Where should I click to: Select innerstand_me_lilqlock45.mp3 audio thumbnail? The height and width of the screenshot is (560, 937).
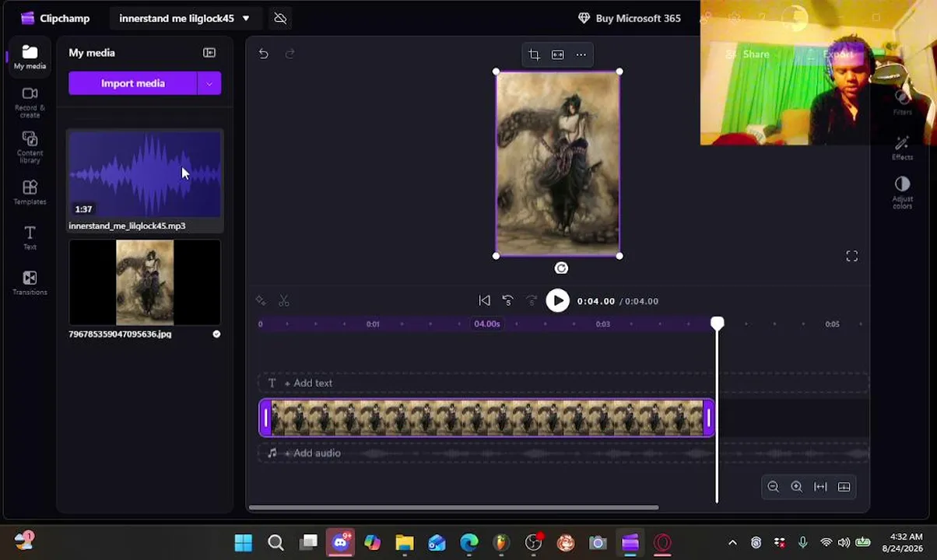(x=145, y=174)
